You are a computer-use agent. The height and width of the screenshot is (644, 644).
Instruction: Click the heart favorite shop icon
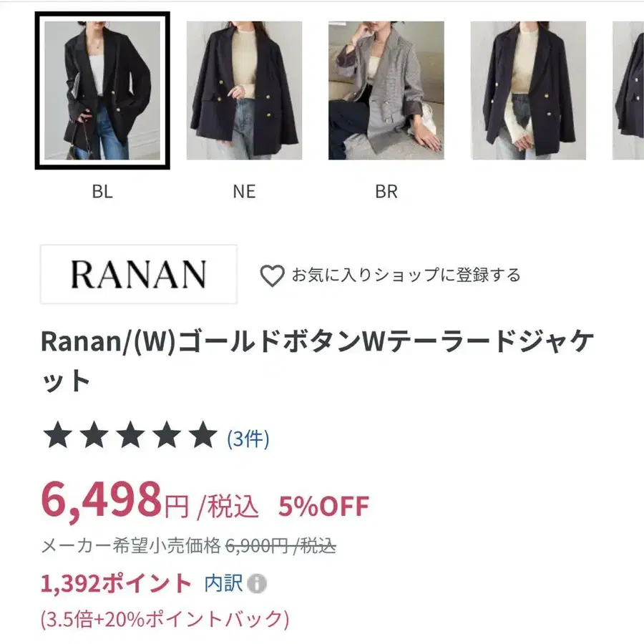(x=272, y=275)
